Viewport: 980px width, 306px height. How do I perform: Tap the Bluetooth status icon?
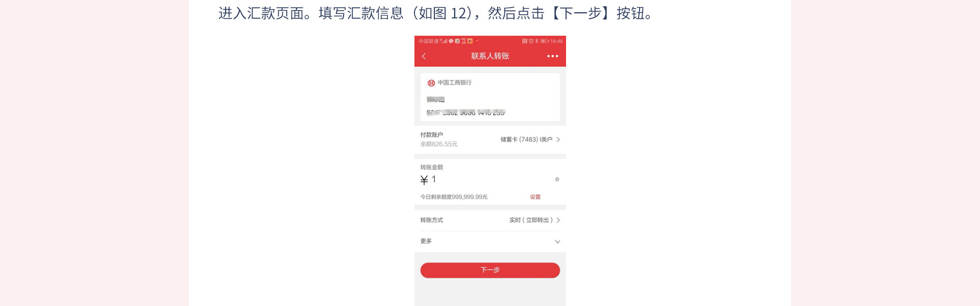tap(536, 41)
